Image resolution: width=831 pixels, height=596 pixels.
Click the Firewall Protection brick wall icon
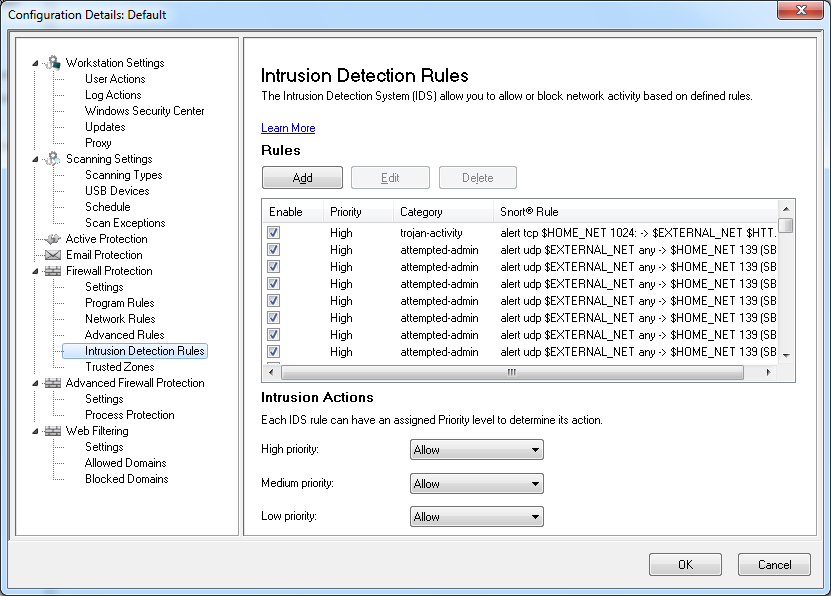pos(53,271)
